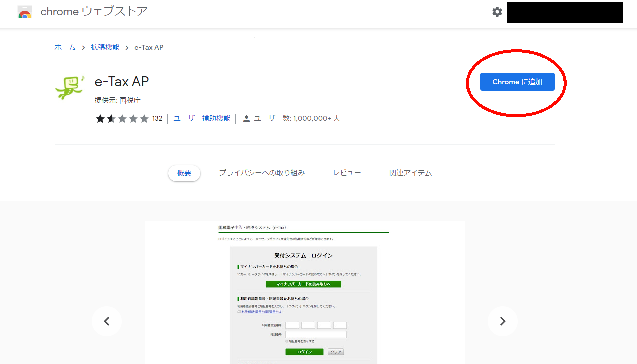Image resolution: width=637 pixels, height=364 pixels.
Task: Click the 132 review count
Action: (x=157, y=119)
